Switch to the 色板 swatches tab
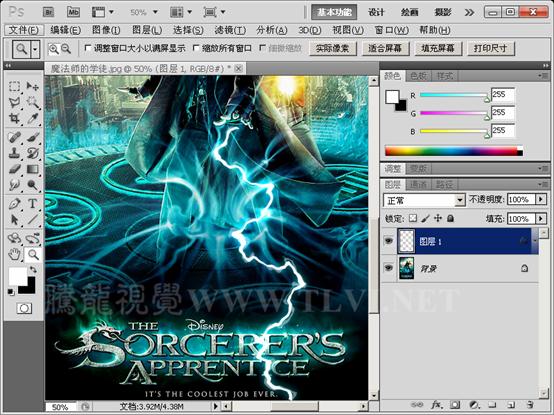Image resolution: width=554 pixels, height=415 pixels. click(419, 76)
